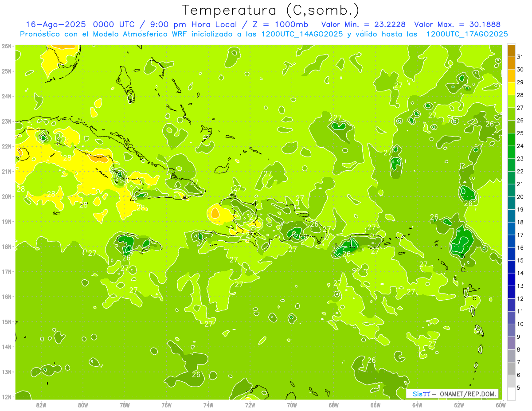Click the blue color bar segment between 15 and 16
This screenshot has width=532, height=411.
[x=511, y=254]
